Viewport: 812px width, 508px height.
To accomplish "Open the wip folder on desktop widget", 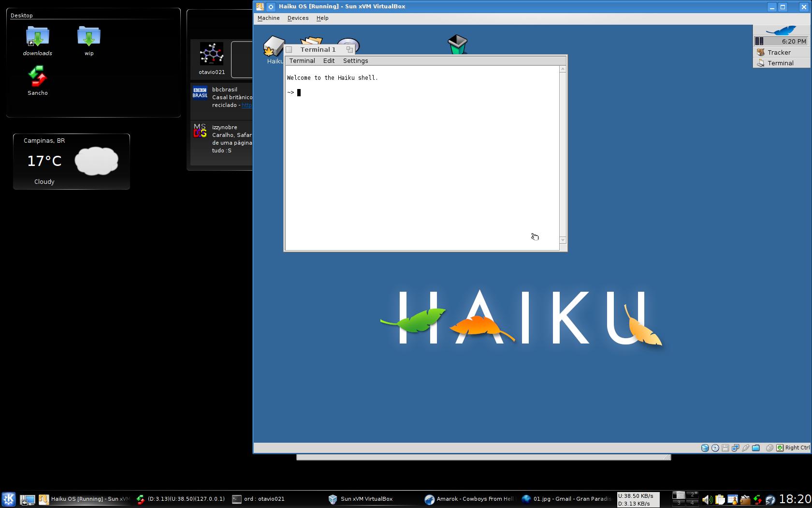I will 89,37.
